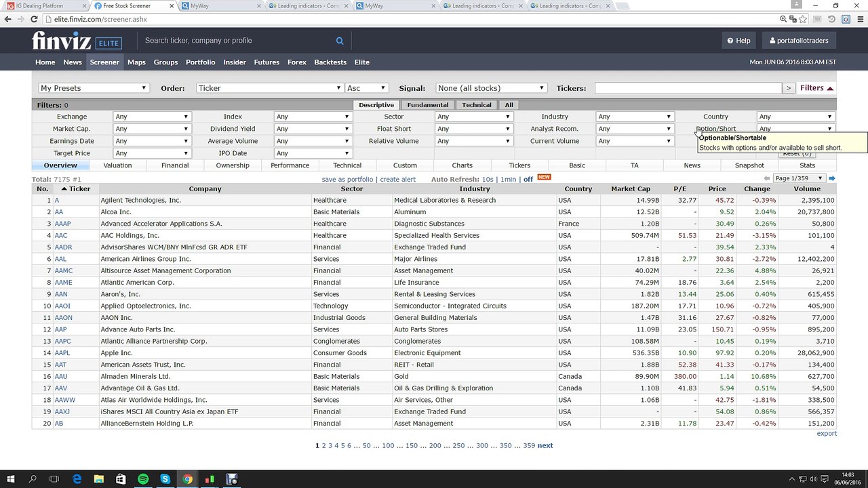The width and height of the screenshot is (868, 488).
Task: Go to next screener page using blue arrow
Action: pos(832,178)
